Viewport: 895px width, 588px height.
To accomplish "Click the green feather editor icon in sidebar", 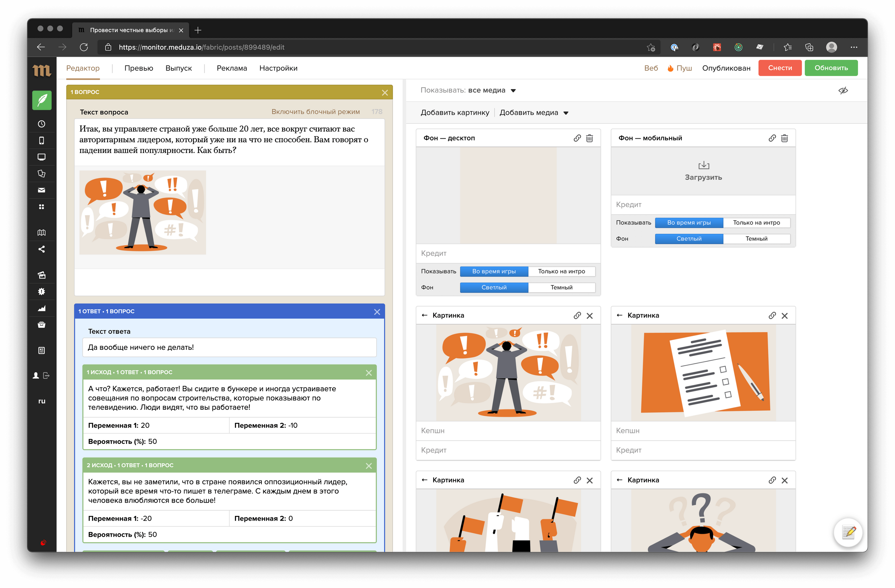I will [x=42, y=101].
